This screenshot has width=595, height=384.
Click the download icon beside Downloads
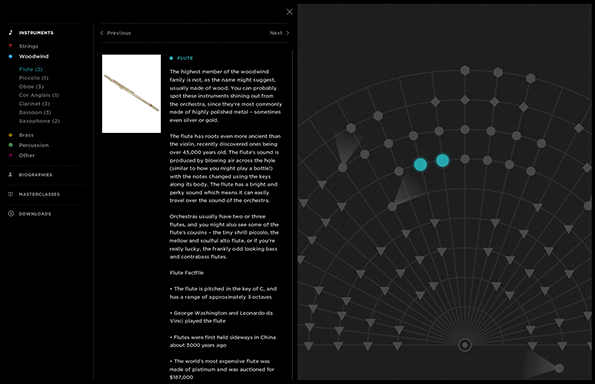[x=11, y=214]
